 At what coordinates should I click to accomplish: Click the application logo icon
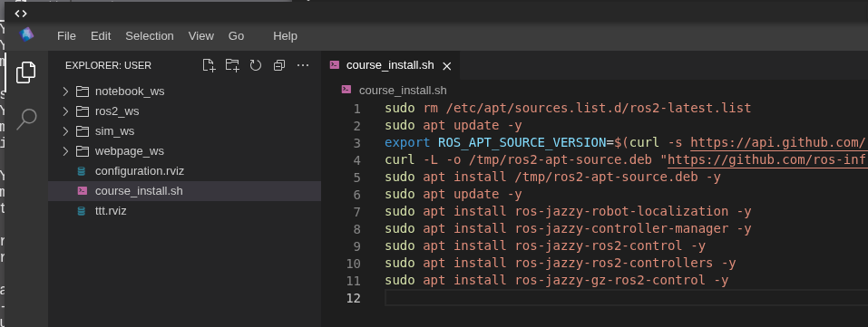point(26,34)
